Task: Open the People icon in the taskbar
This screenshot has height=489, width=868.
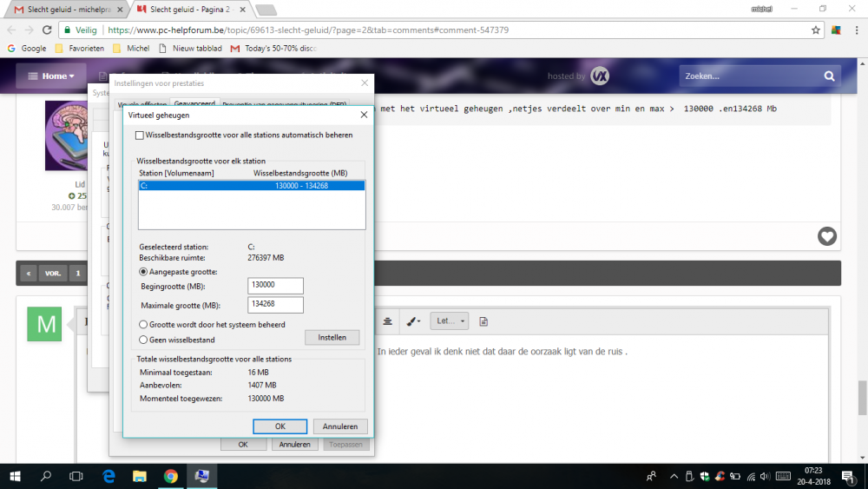Action: pyautogui.click(x=652, y=476)
